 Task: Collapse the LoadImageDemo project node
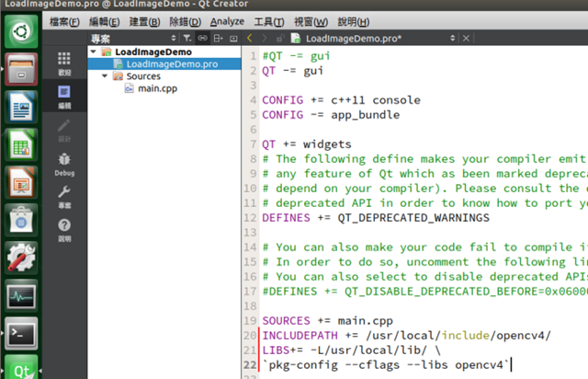[94, 52]
